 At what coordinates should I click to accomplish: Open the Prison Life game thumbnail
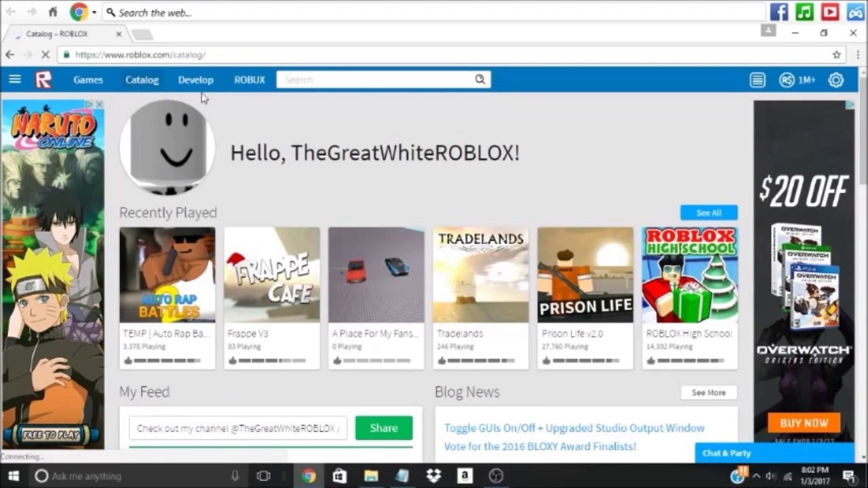pos(585,275)
